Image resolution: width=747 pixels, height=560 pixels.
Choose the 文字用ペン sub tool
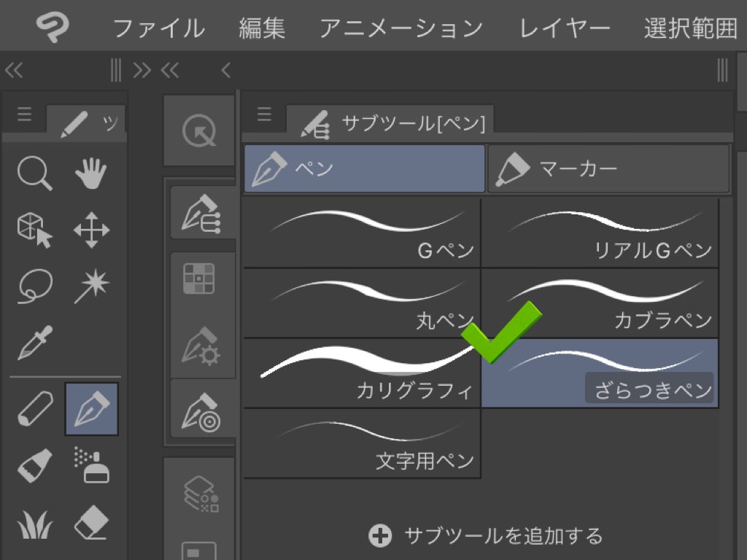coord(362,443)
